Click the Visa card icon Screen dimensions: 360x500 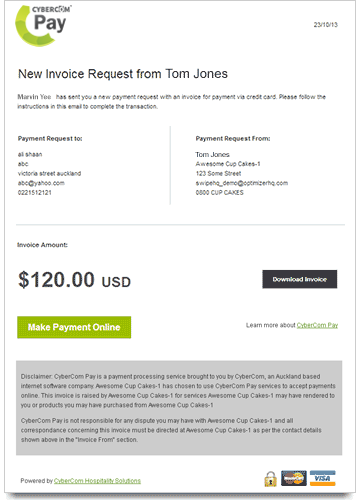click(x=323, y=478)
